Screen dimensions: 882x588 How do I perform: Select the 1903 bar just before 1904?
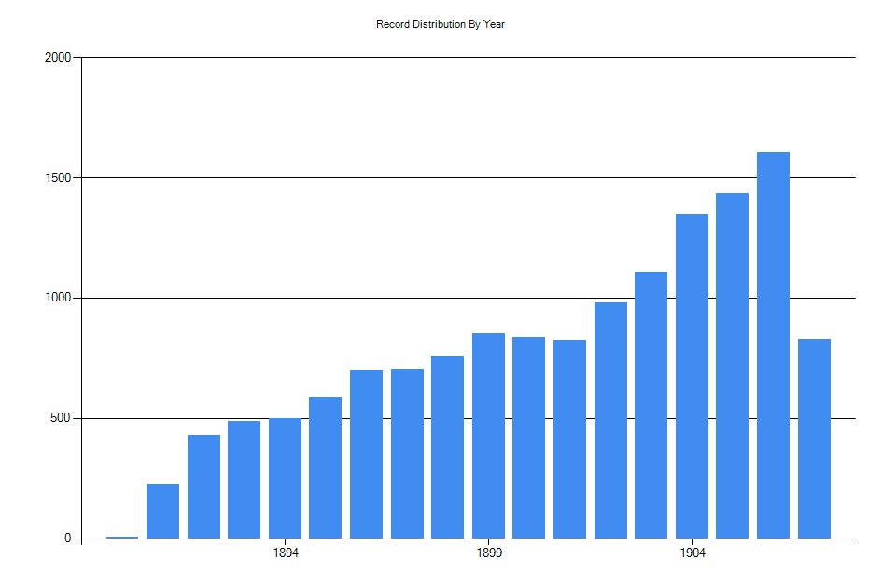click(651, 405)
